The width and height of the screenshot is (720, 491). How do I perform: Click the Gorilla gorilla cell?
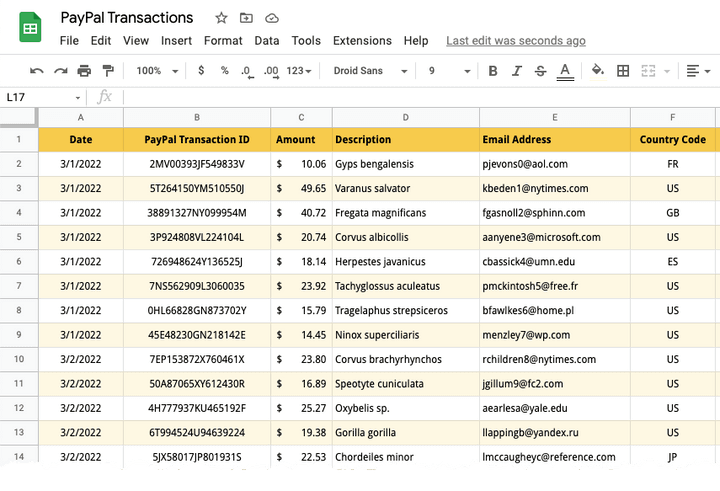pos(405,432)
